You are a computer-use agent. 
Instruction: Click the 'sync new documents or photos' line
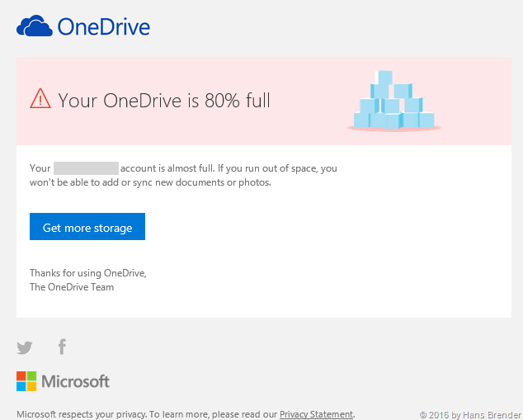150,182
